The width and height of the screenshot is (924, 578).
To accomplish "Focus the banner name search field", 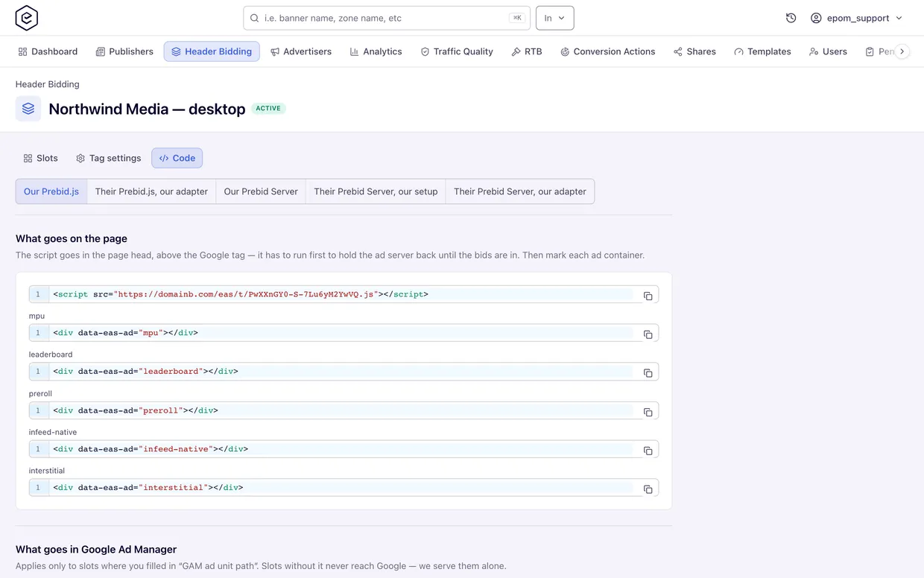I will (387, 18).
